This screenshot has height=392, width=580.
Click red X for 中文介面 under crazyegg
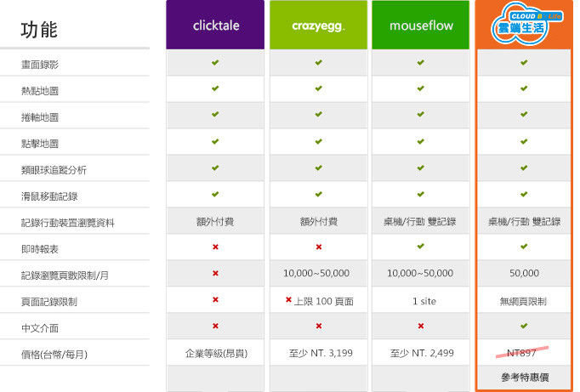point(319,326)
